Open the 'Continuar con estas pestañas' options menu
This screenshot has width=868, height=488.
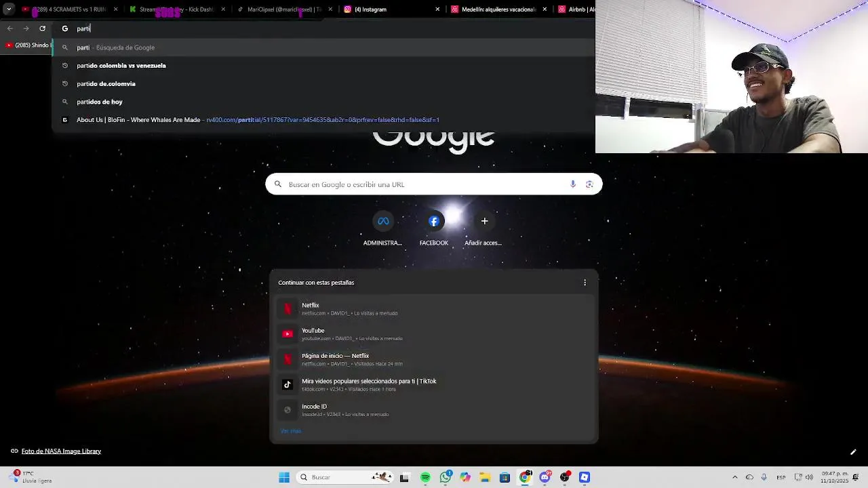585,283
